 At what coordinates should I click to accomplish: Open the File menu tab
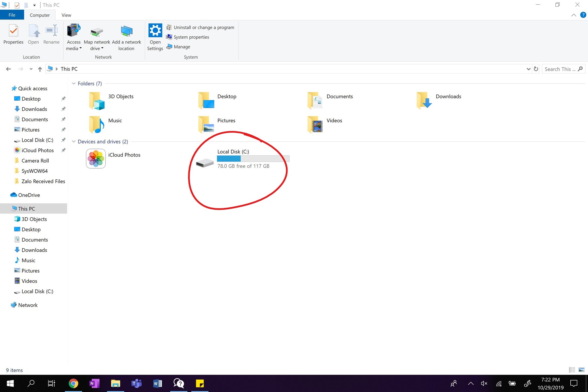(12, 15)
